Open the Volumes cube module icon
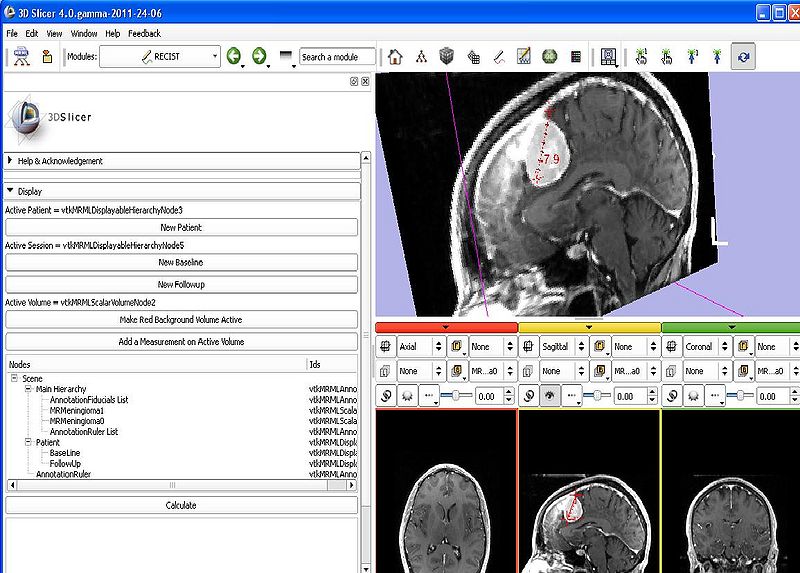This screenshot has height=573, width=800. (446, 56)
